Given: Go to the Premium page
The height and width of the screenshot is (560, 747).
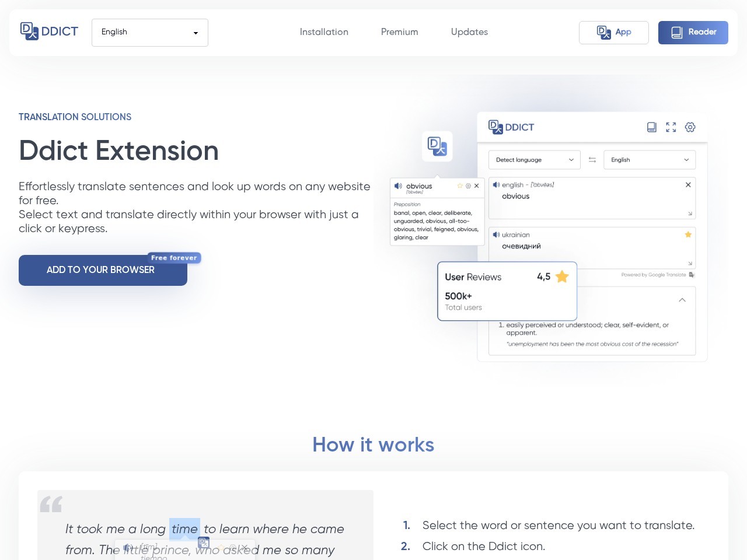Looking at the screenshot, I should point(400,32).
